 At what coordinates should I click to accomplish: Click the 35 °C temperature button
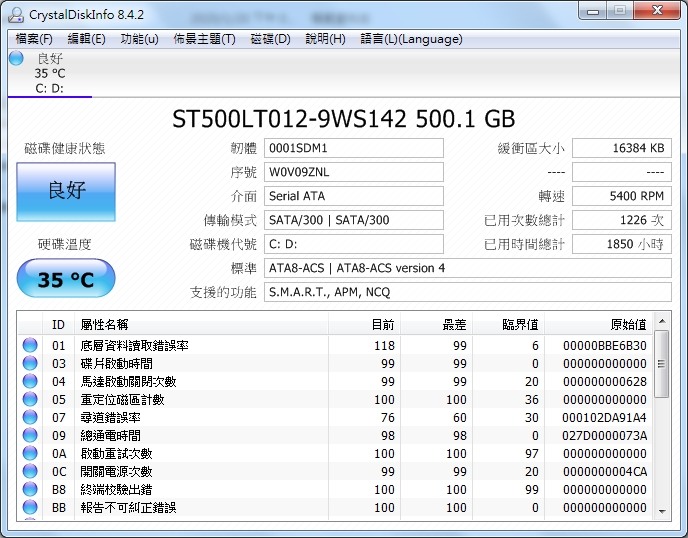pos(66,278)
